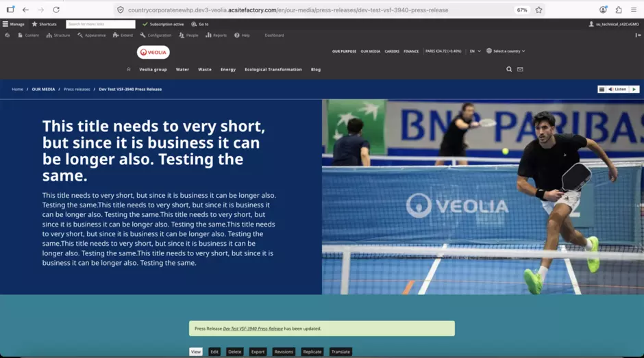This screenshot has width=644, height=358.
Task: Open the browser hamburger menu
Action: pos(634,10)
